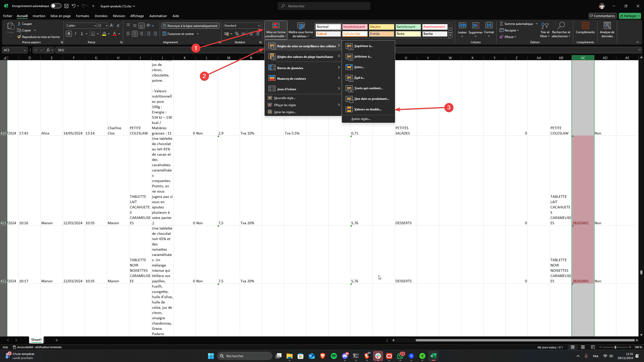Adjust the zoom slider
Viewport: 644px width, 362px height.
tap(615, 347)
